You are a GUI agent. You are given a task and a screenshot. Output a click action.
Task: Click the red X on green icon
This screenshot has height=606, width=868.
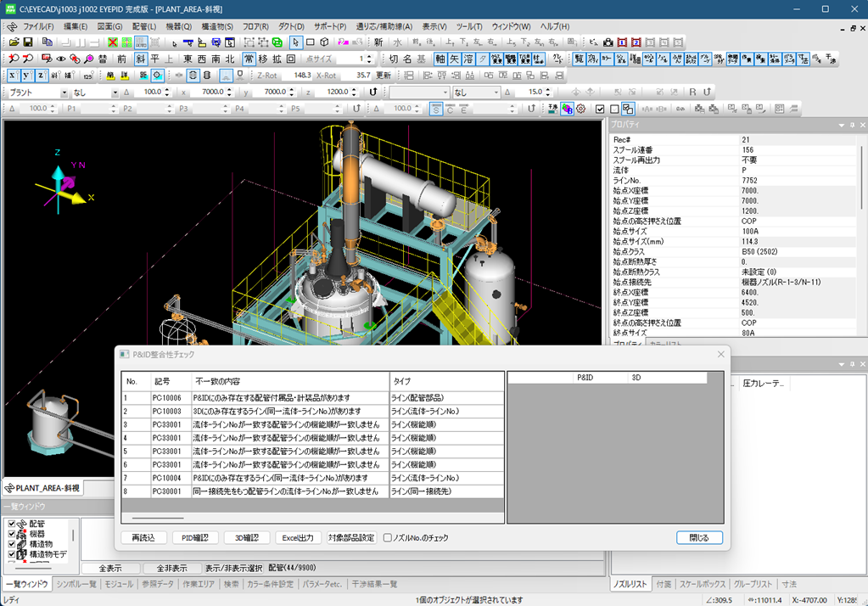click(113, 42)
